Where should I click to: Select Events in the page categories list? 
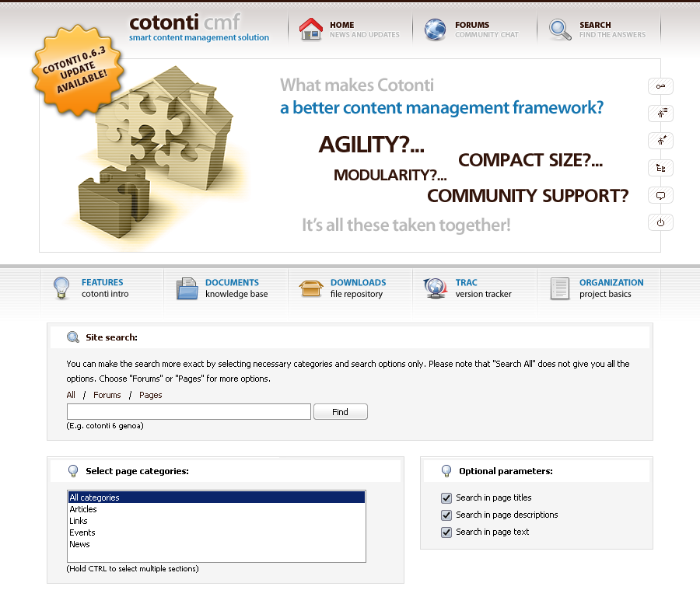[x=82, y=532]
